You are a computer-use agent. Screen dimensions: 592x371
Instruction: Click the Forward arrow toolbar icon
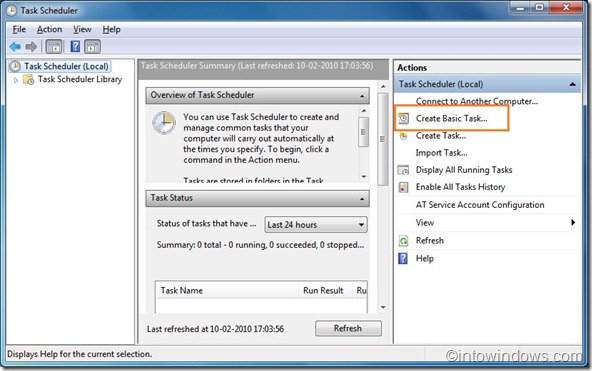click(x=31, y=47)
